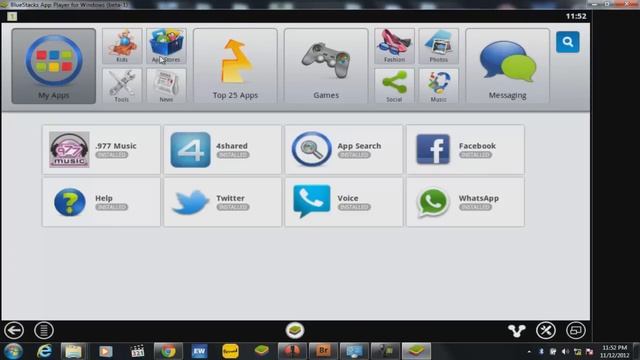Open the Messaging category tile
The height and width of the screenshot is (360, 640).
pyautogui.click(x=507, y=66)
